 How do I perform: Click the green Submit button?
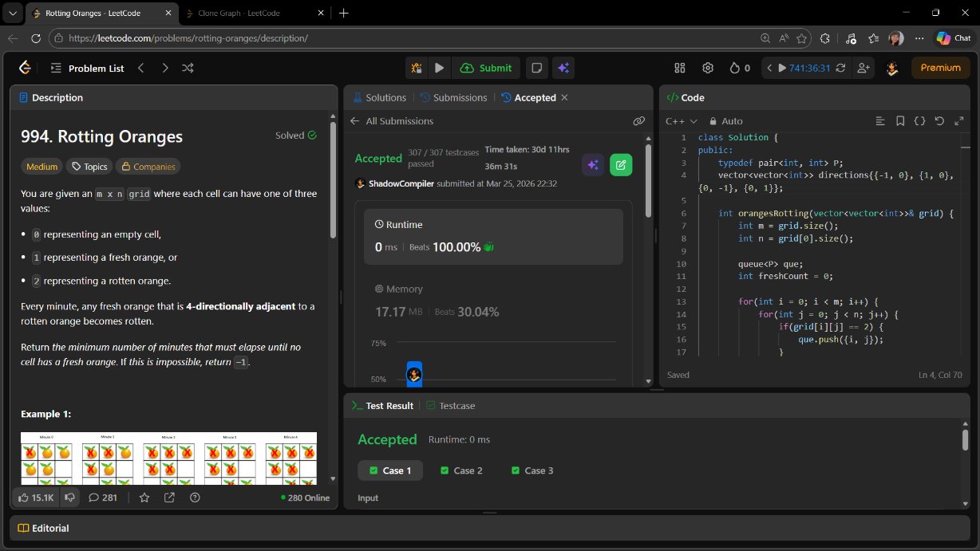coord(487,68)
